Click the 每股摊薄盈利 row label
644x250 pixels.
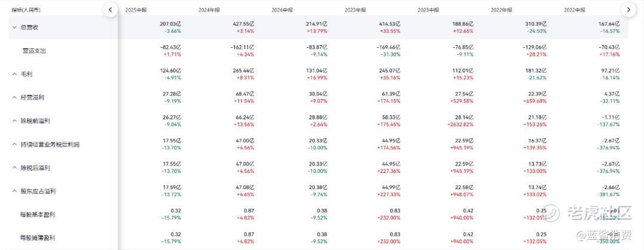38,237
